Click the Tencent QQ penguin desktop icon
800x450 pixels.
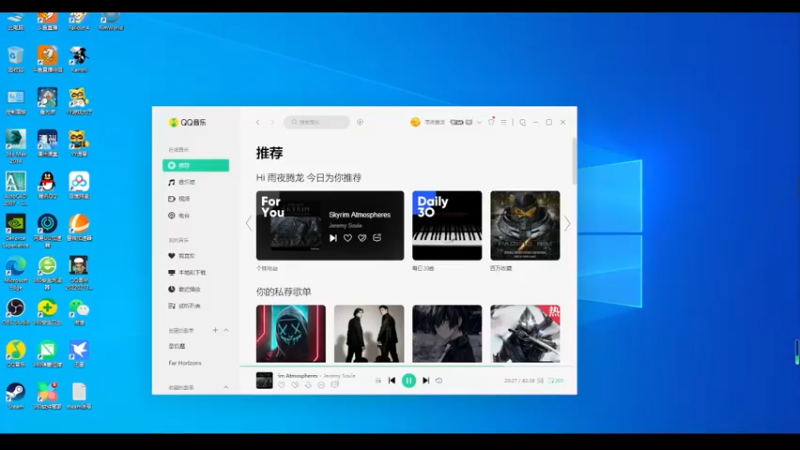point(47,185)
